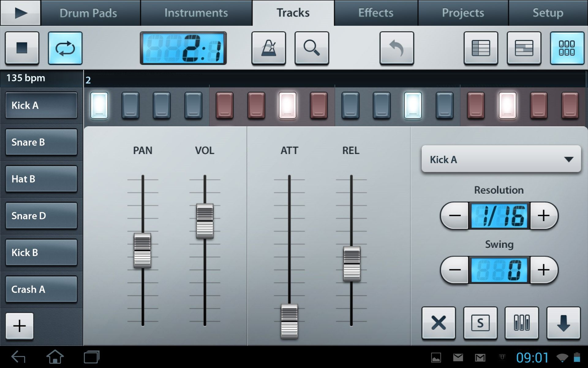Toggle the loop playback button

pos(65,48)
